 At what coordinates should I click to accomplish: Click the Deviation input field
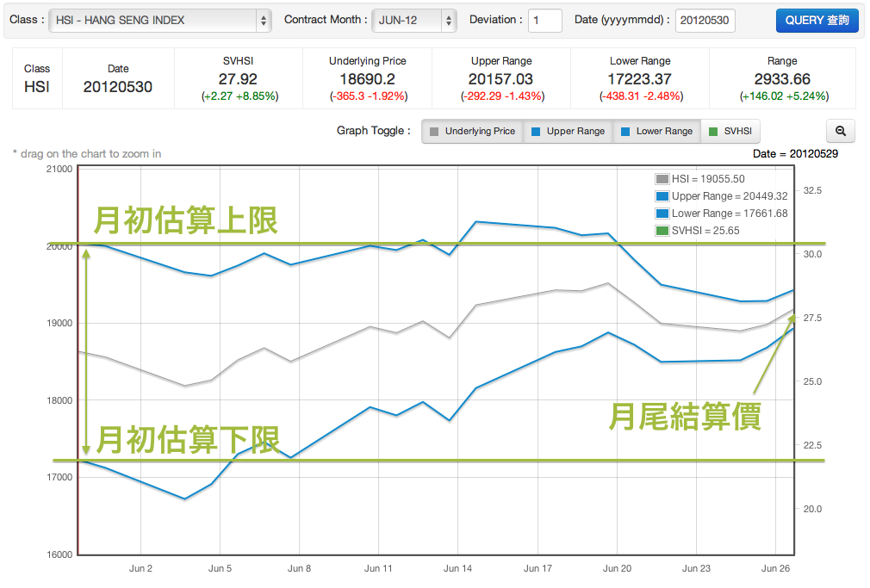(x=545, y=21)
